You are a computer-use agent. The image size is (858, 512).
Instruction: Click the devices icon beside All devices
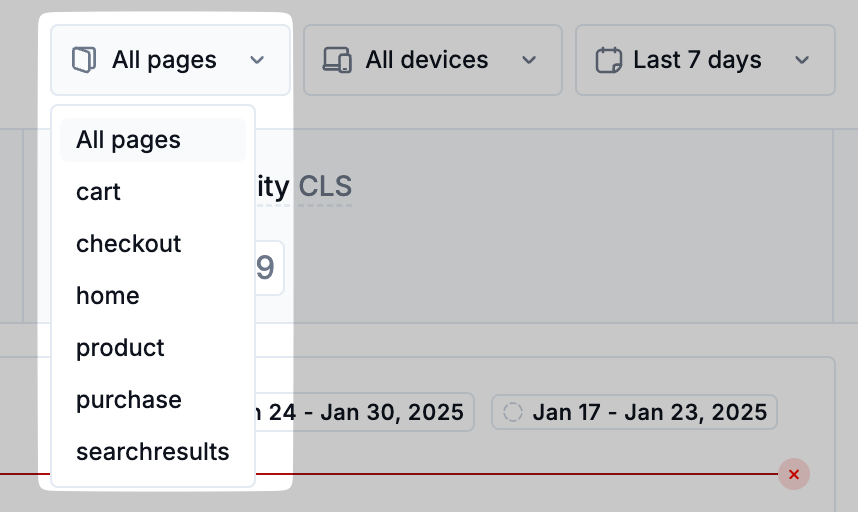click(337, 60)
